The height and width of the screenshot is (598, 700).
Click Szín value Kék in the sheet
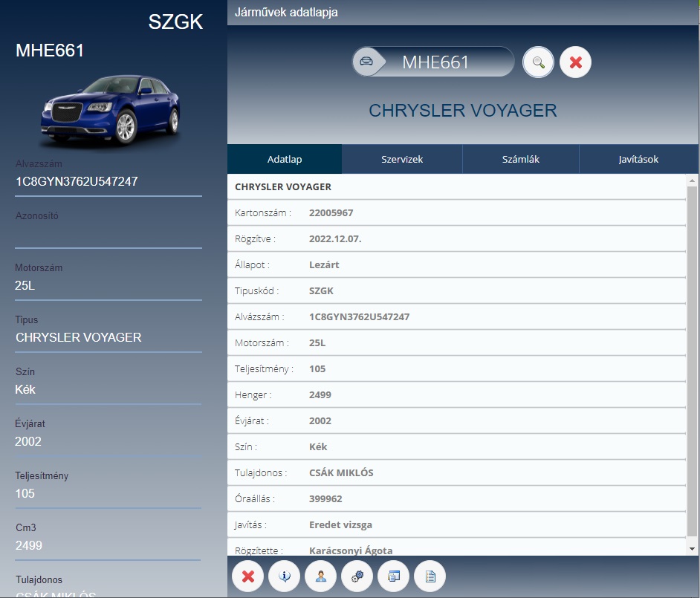coord(318,446)
